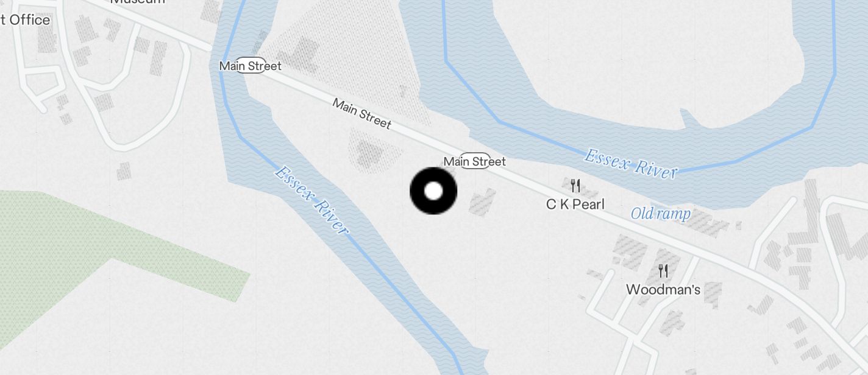Select the upper-left Main Street road shield
This screenshot has width=868, height=375.
click(x=251, y=66)
